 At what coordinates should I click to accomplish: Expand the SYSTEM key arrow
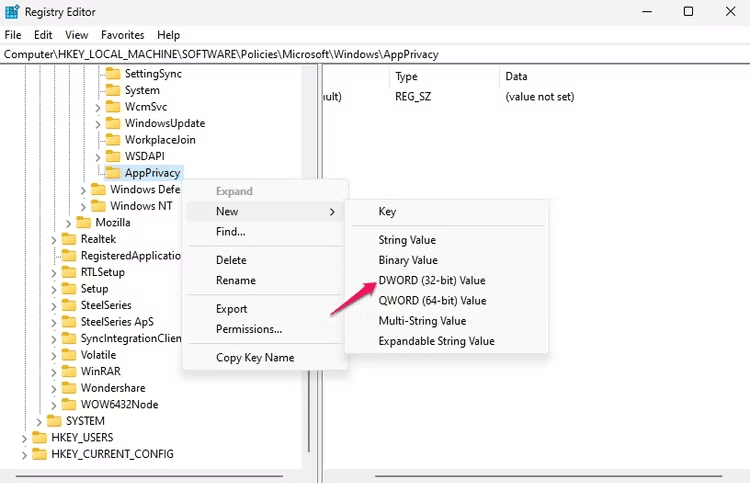coord(39,421)
